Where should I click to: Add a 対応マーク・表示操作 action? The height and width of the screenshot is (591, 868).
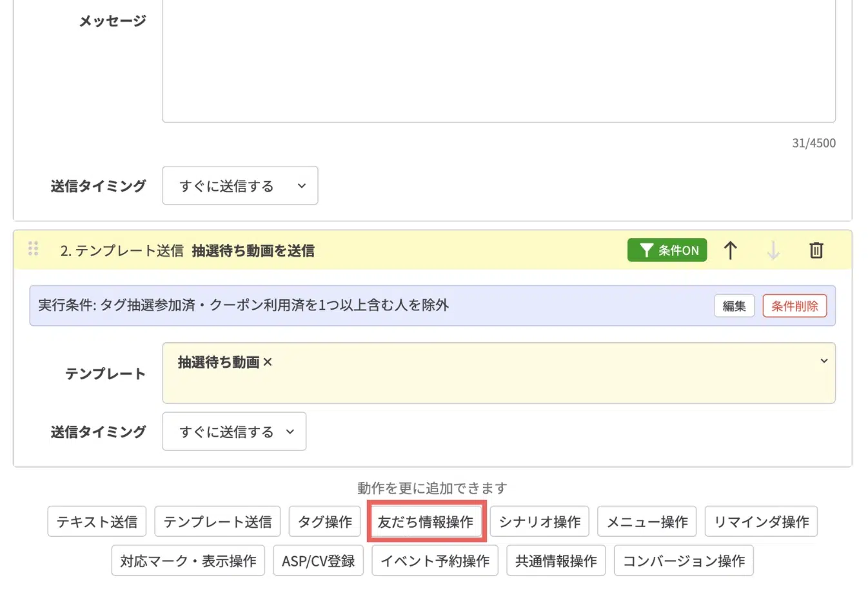(x=188, y=561)
